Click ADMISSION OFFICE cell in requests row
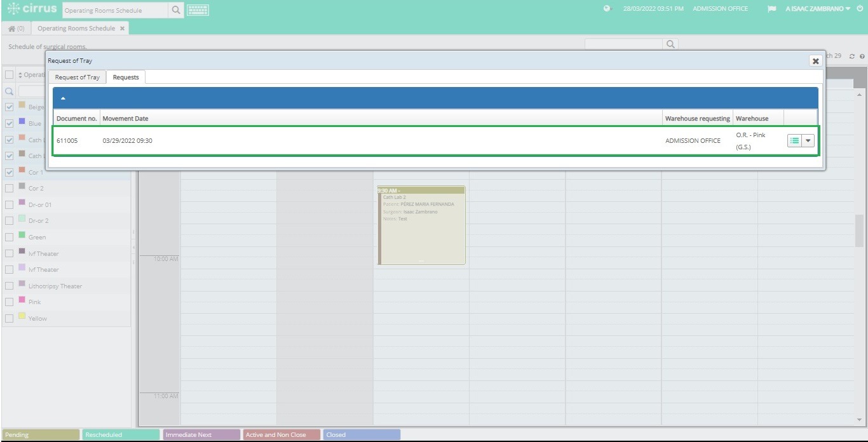Image resolution: width=868 pixels, height=442 pixels. pos(693,141)
